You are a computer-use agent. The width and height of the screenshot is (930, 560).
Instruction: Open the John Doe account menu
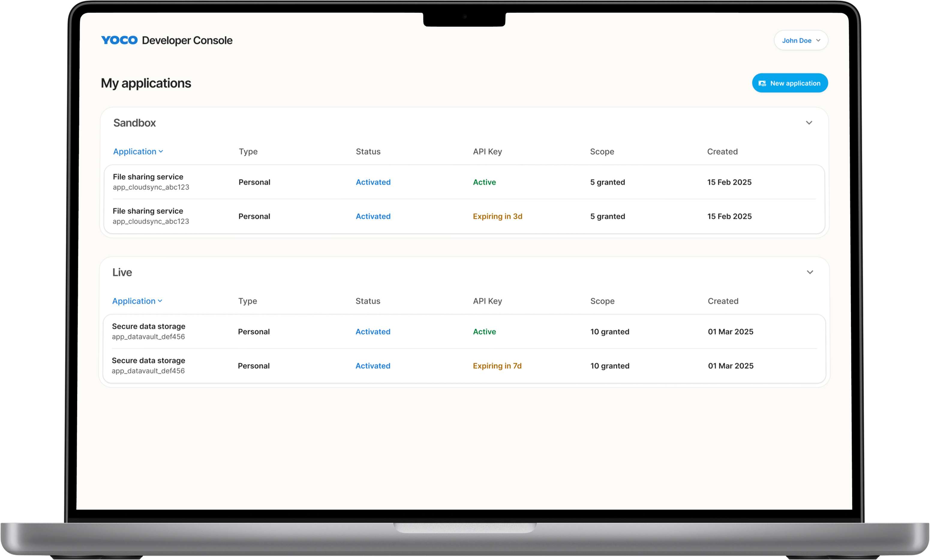pyautogui.click(x=801, y=40)
